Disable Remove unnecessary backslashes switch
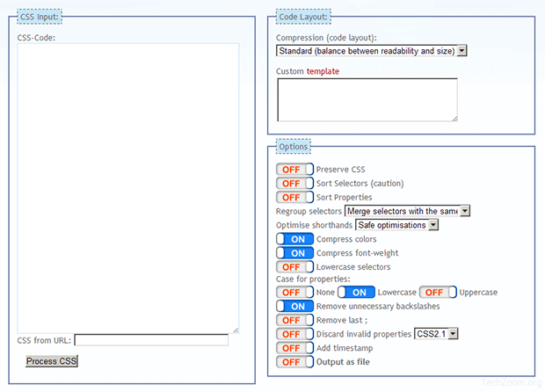 (x=294, y=306)
